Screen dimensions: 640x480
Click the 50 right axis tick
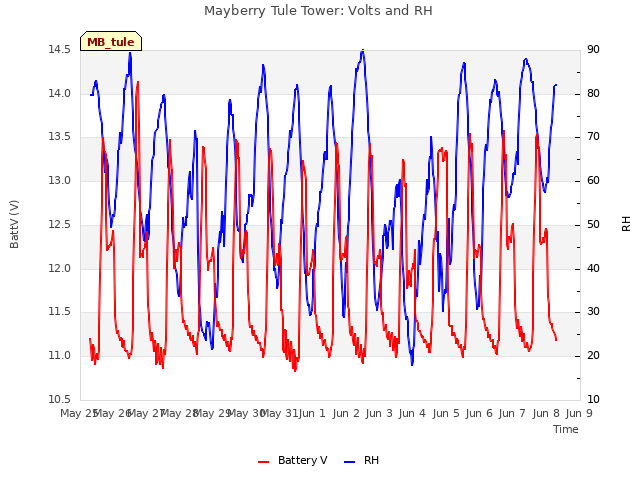click(593, 224)
